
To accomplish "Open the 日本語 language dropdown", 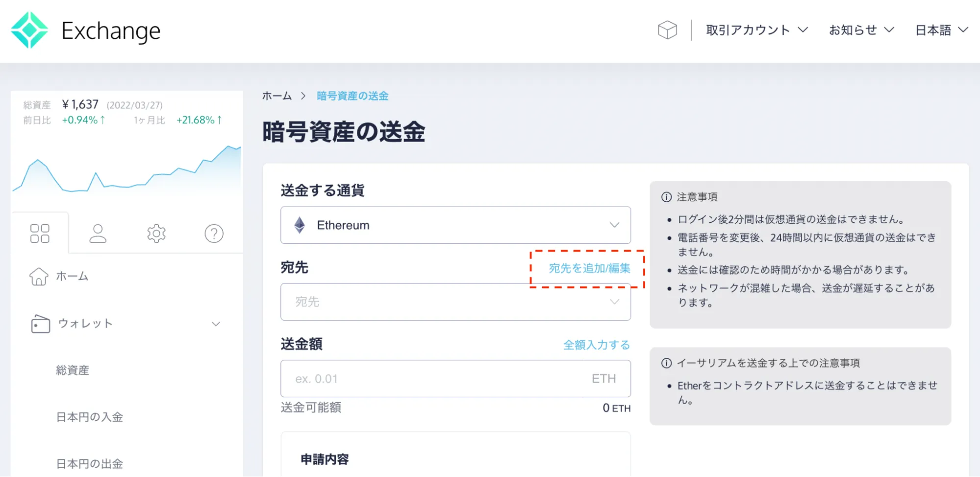I will (940, 30).
